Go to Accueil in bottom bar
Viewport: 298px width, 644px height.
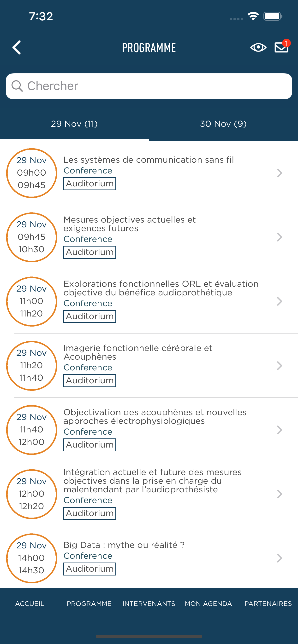pyautogui.click(x=30, y=604)
